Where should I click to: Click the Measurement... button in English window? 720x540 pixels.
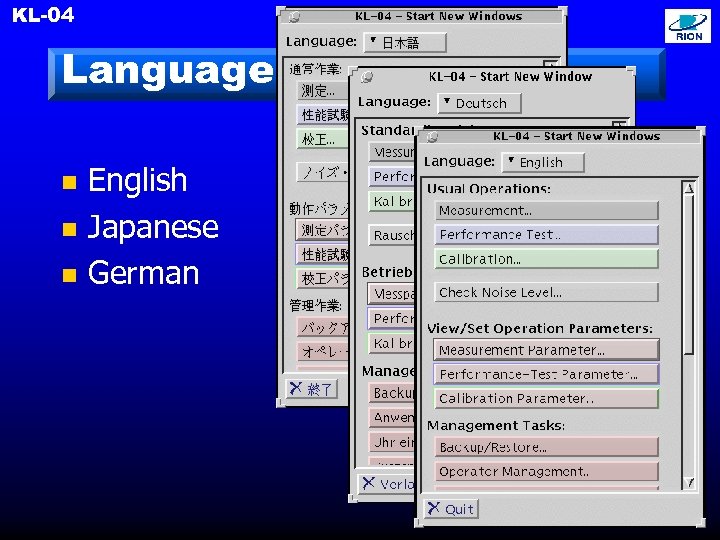[x=546, y=211]
